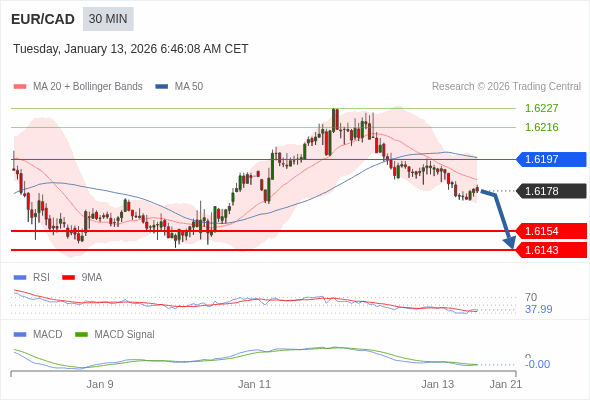Image resolution: width=590 pixels, height=400 pixels.
Task: Click the MA 50 blue legend swatch
Action: [162, 87]
